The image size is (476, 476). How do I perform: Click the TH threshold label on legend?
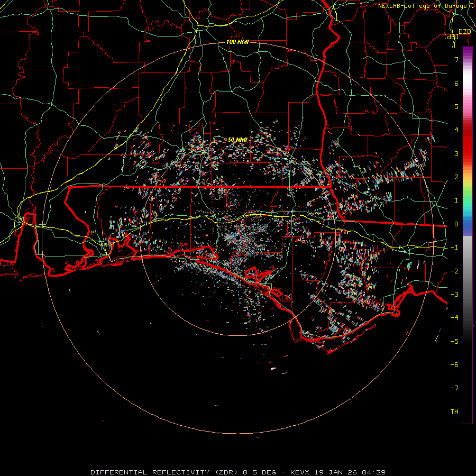(x=454, y=412)
